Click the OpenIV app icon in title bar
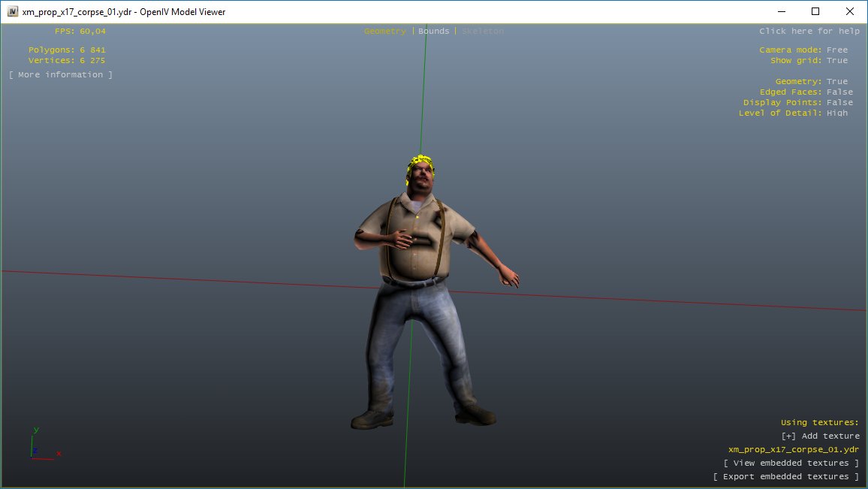Viewport: 868px width, 489px height. coord(12,11)
